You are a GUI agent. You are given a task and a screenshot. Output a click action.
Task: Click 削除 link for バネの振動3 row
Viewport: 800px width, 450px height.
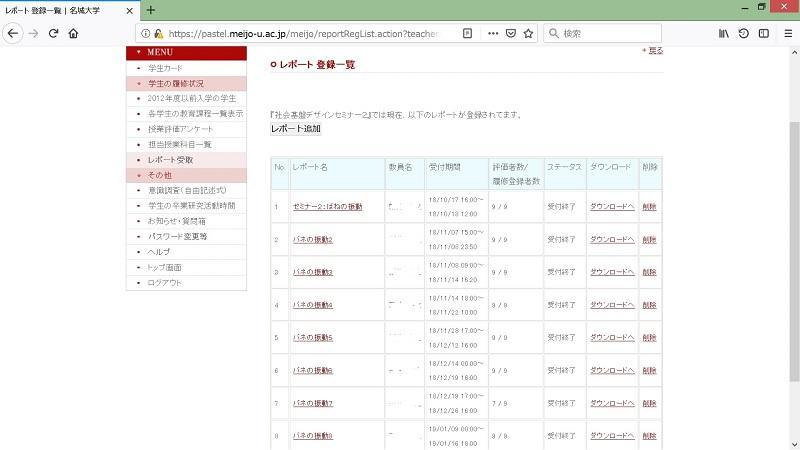coord(649,272)
